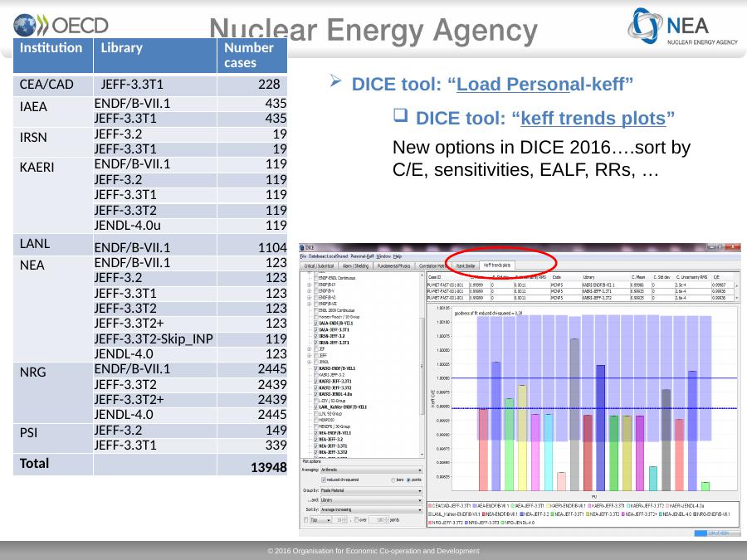Click the Case ID column header
The image size is (747, 560).
434,277
